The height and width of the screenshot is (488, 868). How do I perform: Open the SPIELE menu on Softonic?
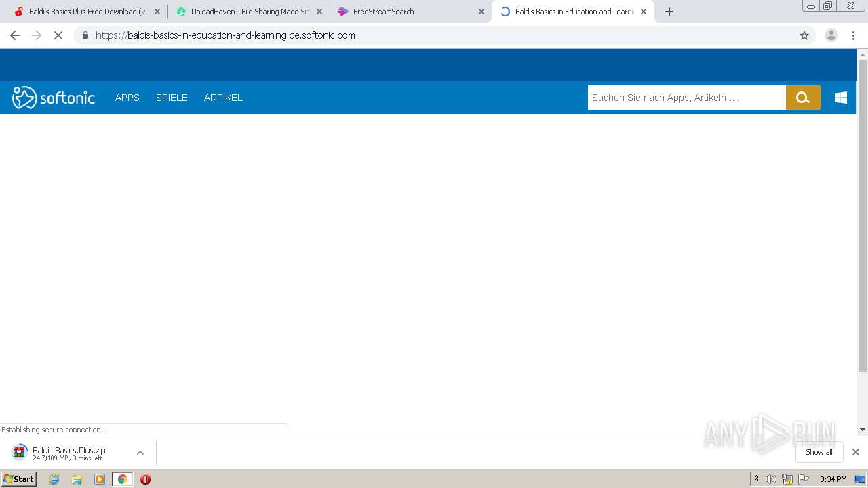[x=172, y=98]
